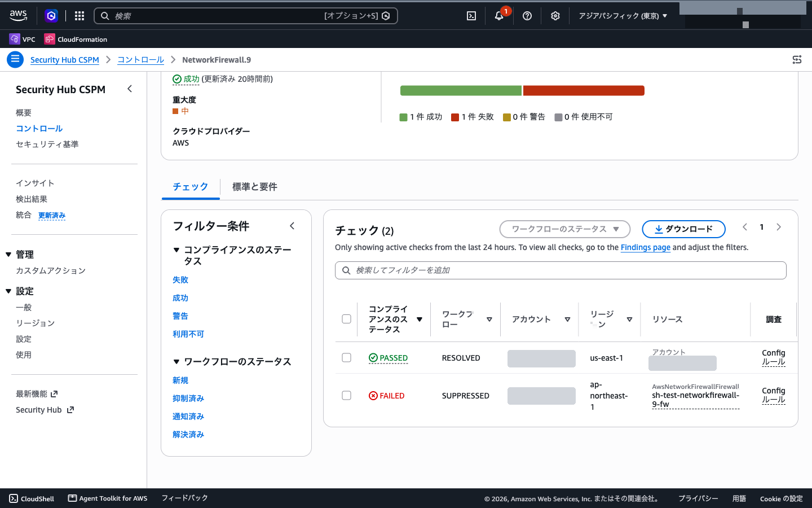This screenshot has width=812, height=508.
Task: Open the AWS home logo
Action: click(x=18, y=16)
